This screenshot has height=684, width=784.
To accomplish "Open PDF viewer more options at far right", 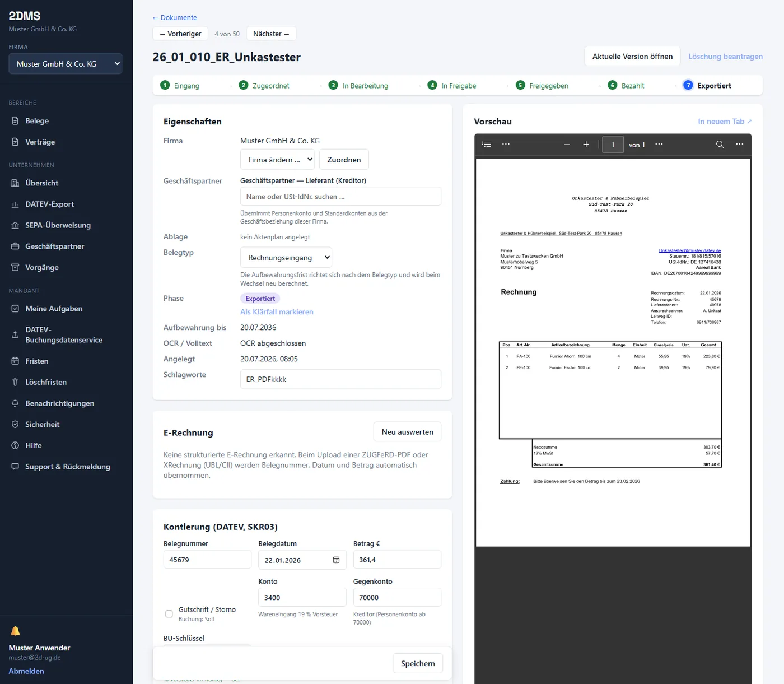I will (740, 145).
